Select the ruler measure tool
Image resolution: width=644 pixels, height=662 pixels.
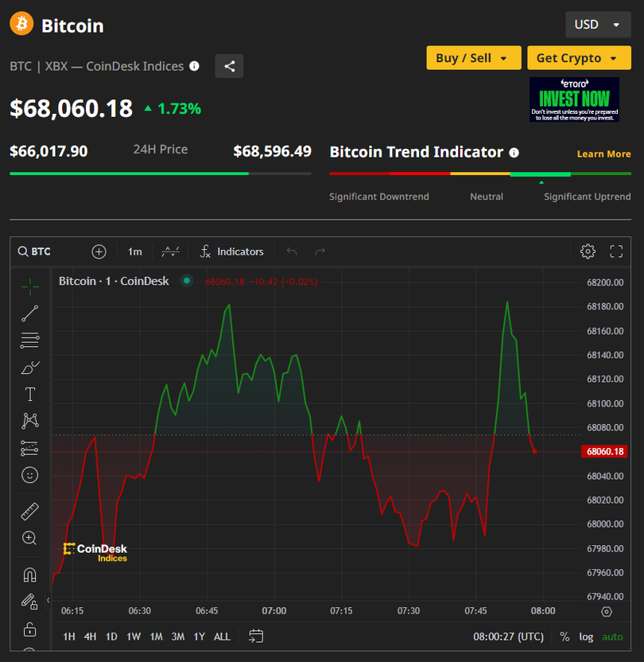pos(29,512)
